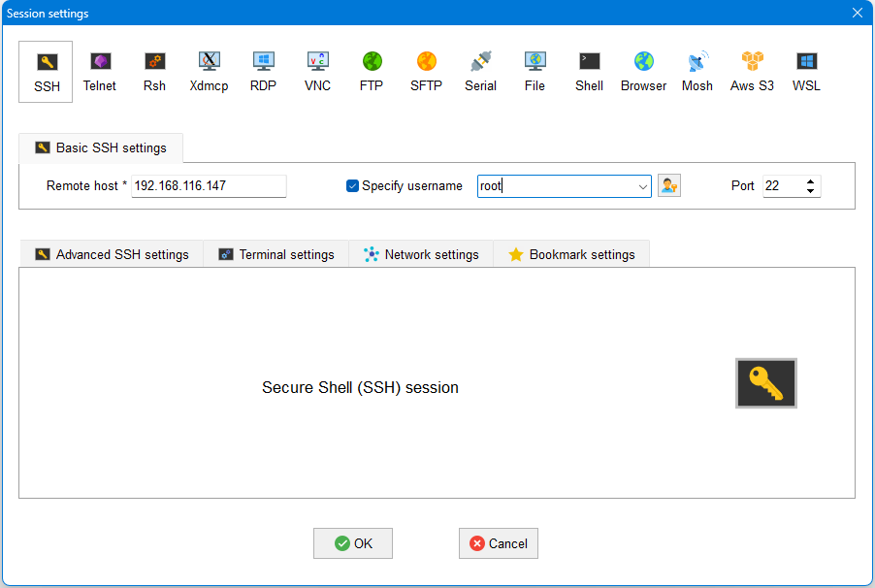Choose the SFTP session type
Screen dimensions: 875x588
point(426,72)
